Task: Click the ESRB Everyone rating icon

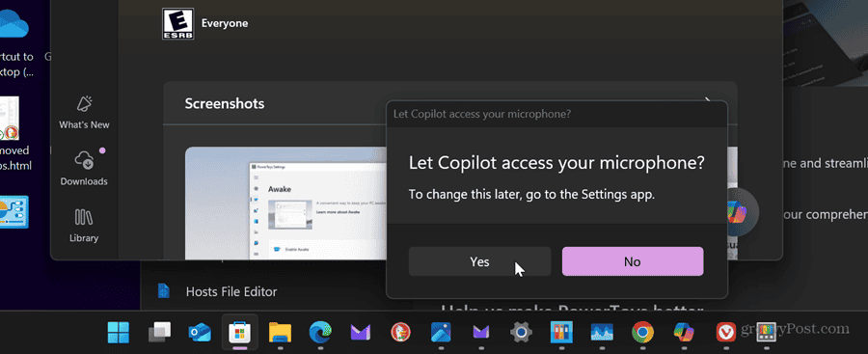Action: pos(177,23)
